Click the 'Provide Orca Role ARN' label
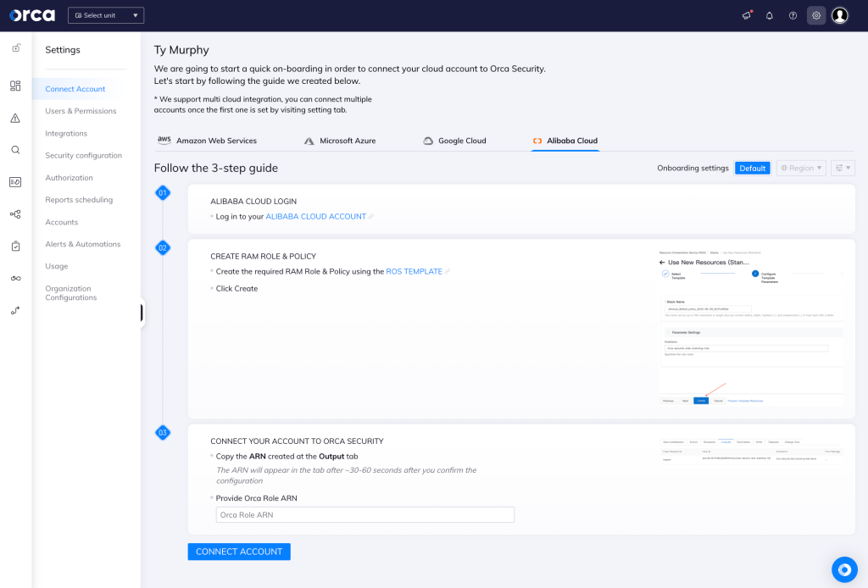Screen dimensions: 868x588 256,498
